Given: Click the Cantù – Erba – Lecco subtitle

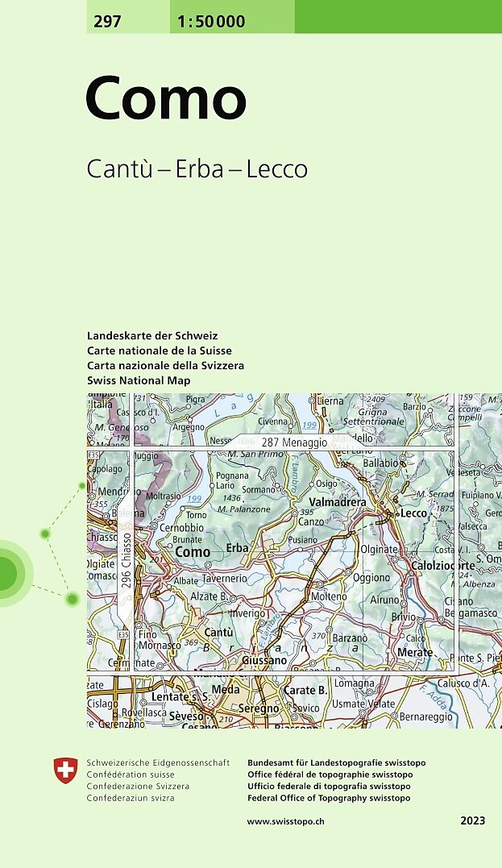Looking at the screenshot, I should pos(197,169).
